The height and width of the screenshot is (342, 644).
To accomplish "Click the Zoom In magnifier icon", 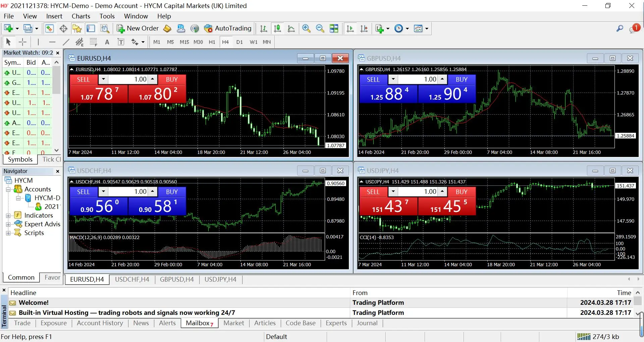I will [306, 28].
